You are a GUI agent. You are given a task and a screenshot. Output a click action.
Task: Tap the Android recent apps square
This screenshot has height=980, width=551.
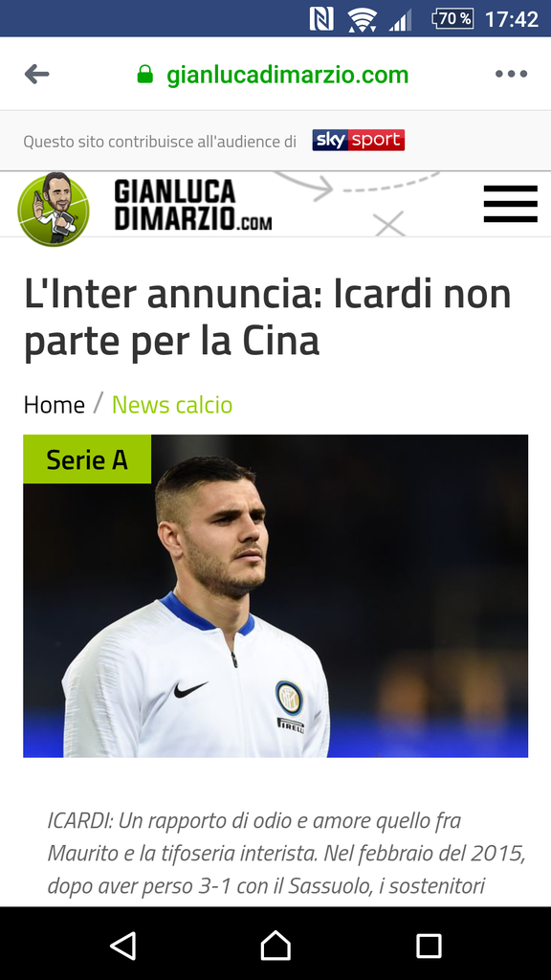coord(429,946)
